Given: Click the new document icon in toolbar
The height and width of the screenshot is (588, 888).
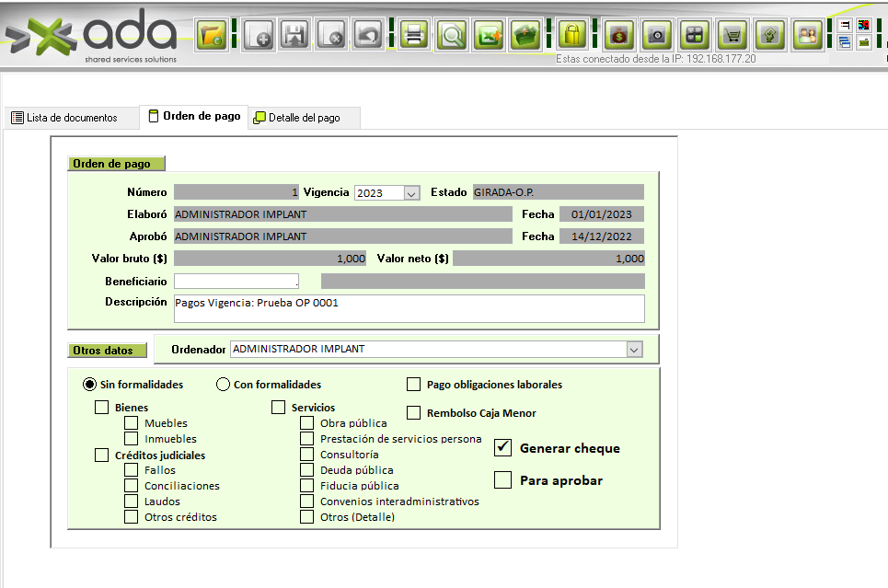Looking at the screenshot, I should tap(259, 37).
